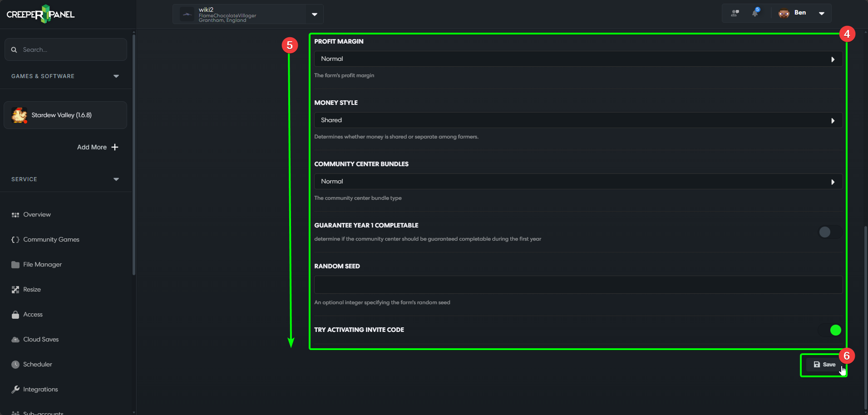Image resolution: width=868 pixels, height=415 pixels.
Task: Click the plus icon beside Add More
Action: 115,147
